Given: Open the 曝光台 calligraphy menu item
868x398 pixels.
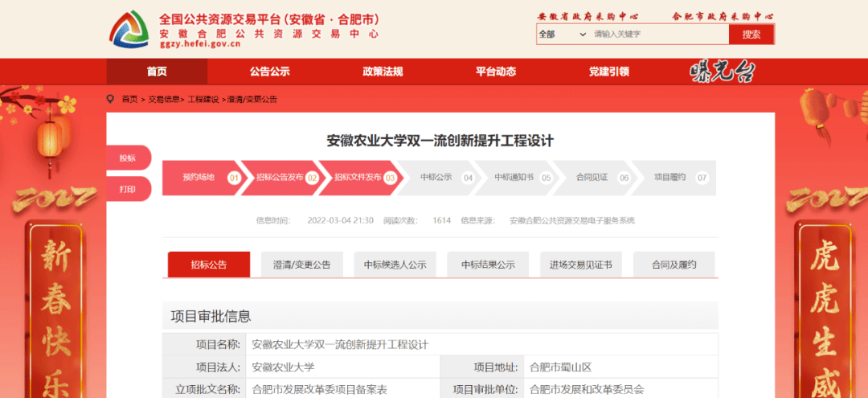Looking at the screenshot, I should (x=723, y=72).
